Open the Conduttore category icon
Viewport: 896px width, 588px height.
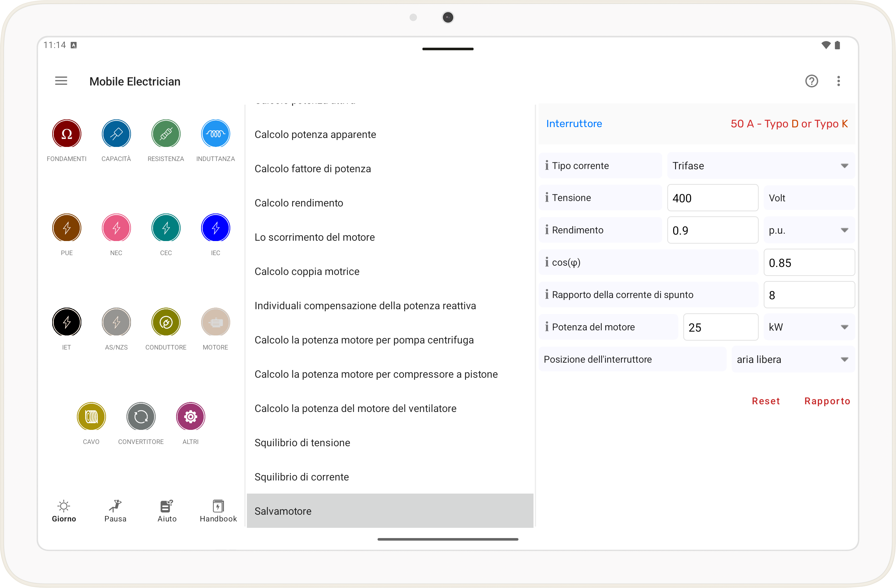[x=166, y=322]
